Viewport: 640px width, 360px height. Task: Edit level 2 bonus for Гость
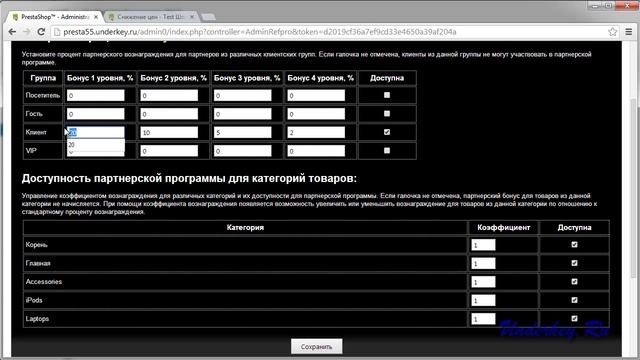[x=169, y=114]
